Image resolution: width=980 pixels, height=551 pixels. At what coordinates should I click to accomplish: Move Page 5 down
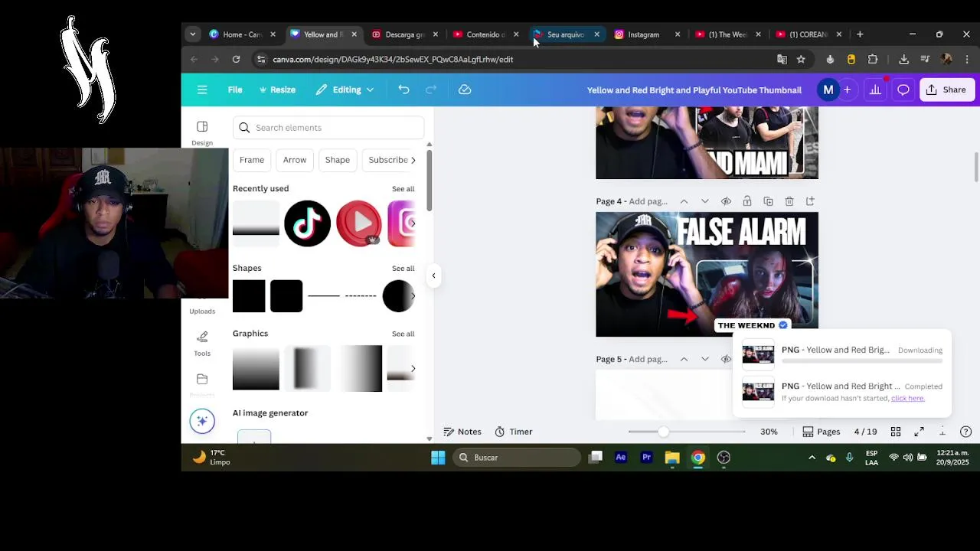pos(705,359)
